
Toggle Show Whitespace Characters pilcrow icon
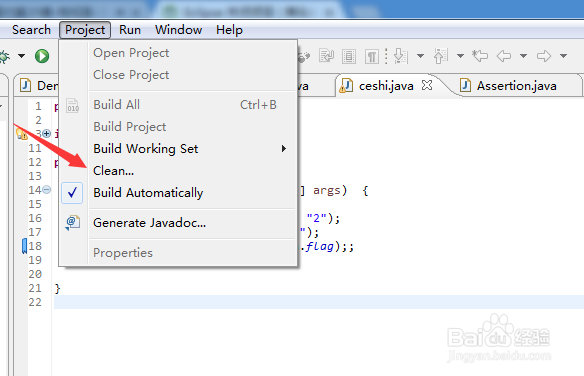(x=371, y=57)
